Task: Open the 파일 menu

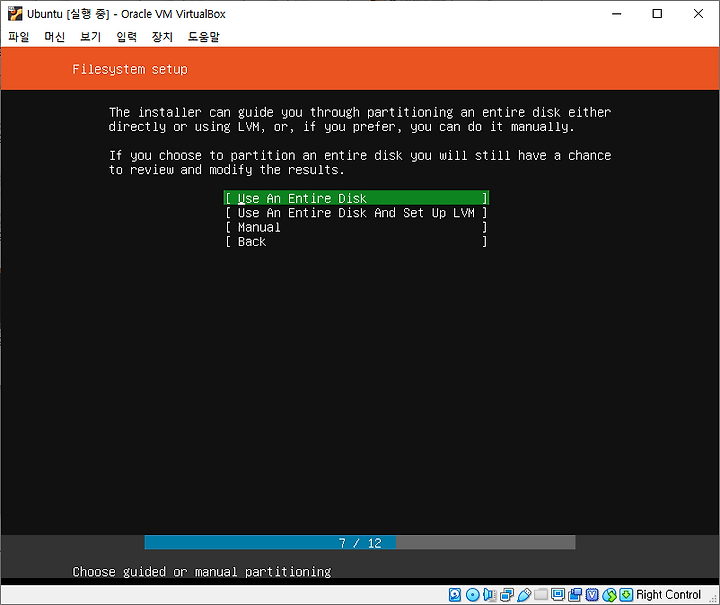Action: (19, 37)
